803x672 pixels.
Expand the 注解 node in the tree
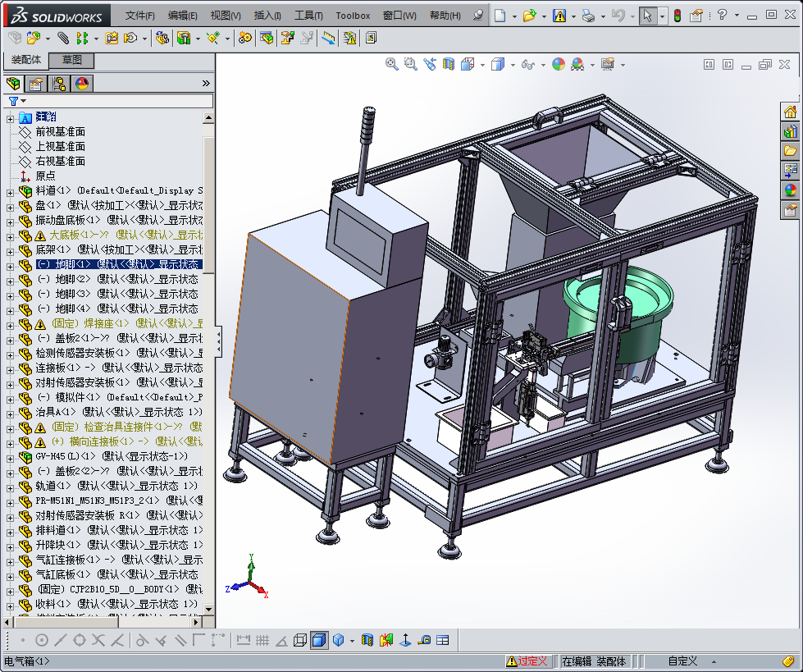click(x=11, y=118)
